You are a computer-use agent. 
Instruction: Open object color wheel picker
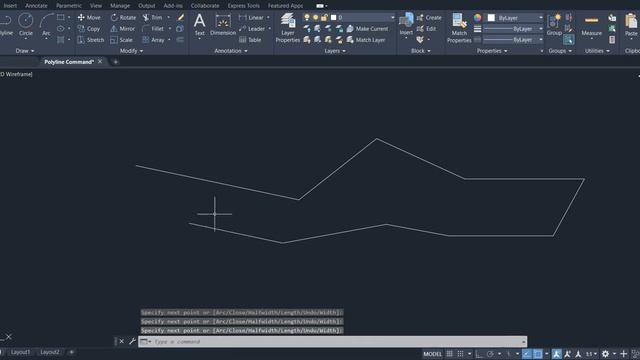478,18
